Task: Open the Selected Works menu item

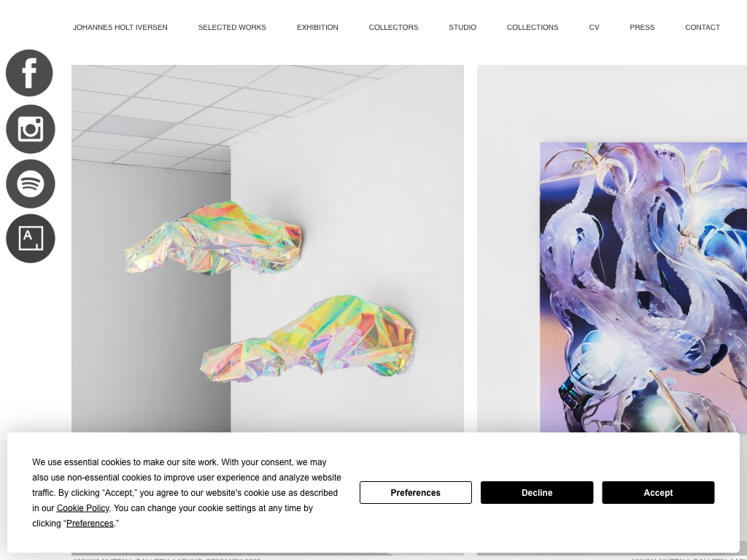Action: (x=232, y=28)
